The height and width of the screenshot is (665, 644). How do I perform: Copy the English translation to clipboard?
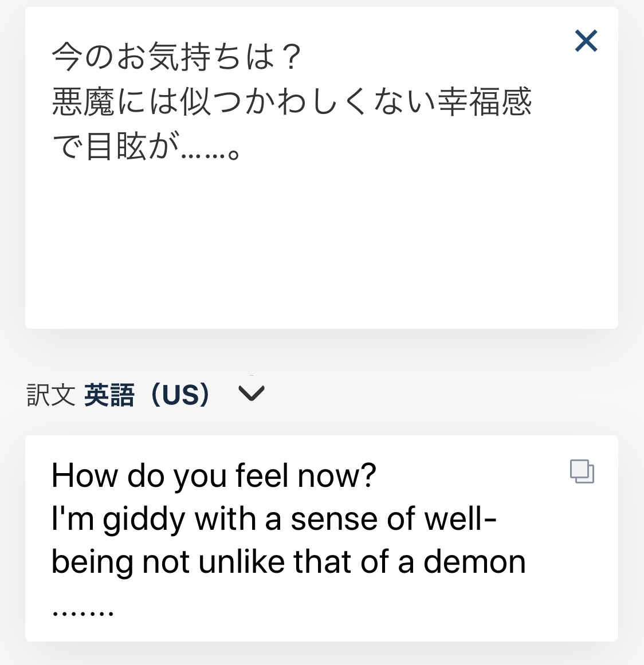point(582,471)
